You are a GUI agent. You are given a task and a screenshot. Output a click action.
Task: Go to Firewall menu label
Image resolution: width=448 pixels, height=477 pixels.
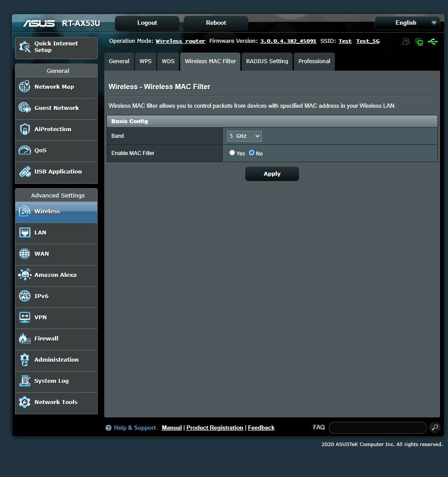(x=46, y=338)
